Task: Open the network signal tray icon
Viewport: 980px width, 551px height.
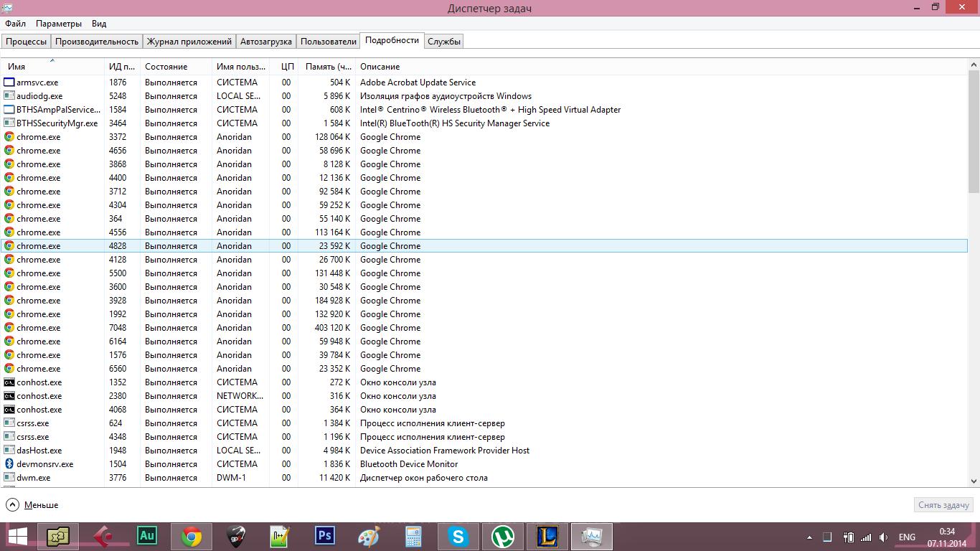Action: pyautogui.click(x=866, y=537)
